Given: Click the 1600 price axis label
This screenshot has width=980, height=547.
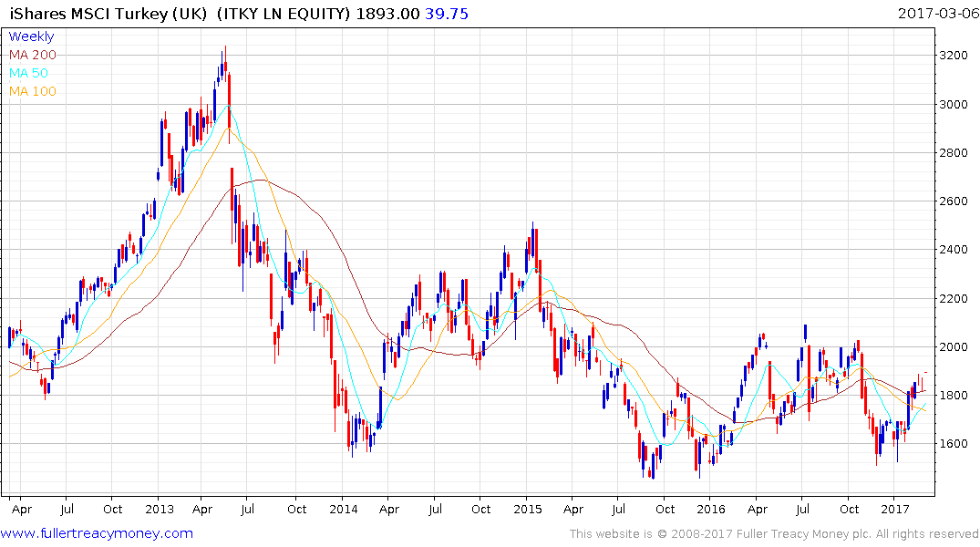Looking at the screenshot, I should [x=954, y=444].
